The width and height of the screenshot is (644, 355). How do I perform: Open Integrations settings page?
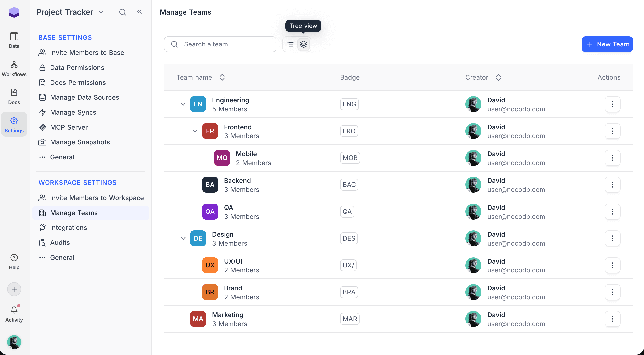[x=68, y=227]
